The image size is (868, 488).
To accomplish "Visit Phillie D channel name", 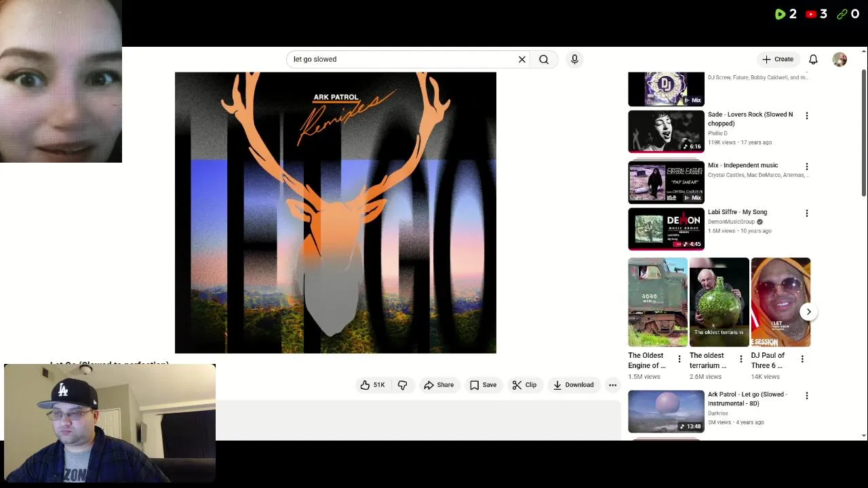I will 717,134.
